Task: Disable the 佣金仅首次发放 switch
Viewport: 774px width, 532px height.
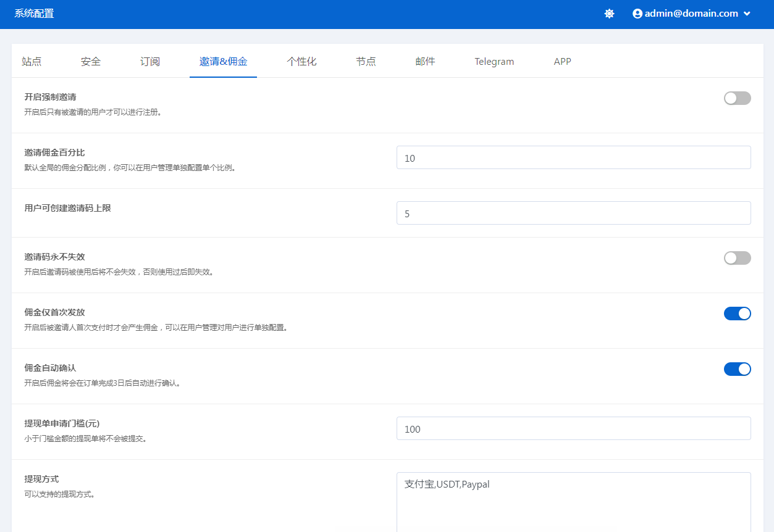Action: (737, 314)
